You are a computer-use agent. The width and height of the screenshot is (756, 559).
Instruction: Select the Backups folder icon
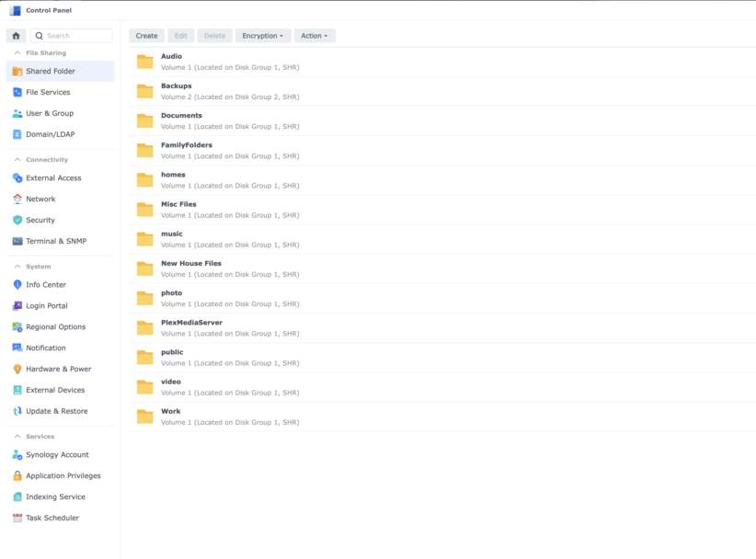coord(144,91)
